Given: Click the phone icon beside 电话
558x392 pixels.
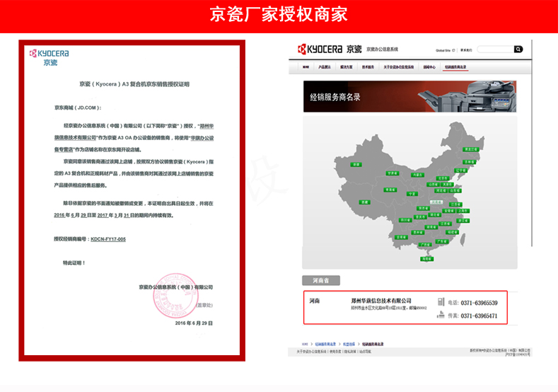Looking at the screenshot, I should click(441, 302).
